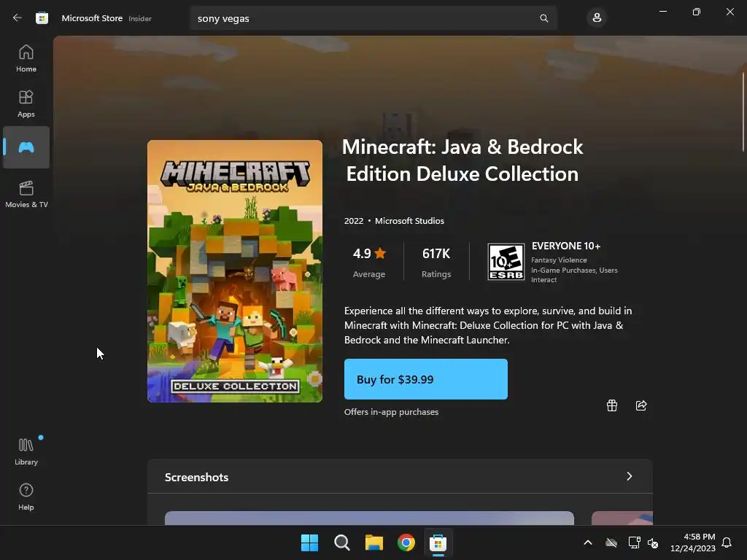Click the 4.9 average rating
This screenshot has width=747, height=560.
[x=369, y=262]
